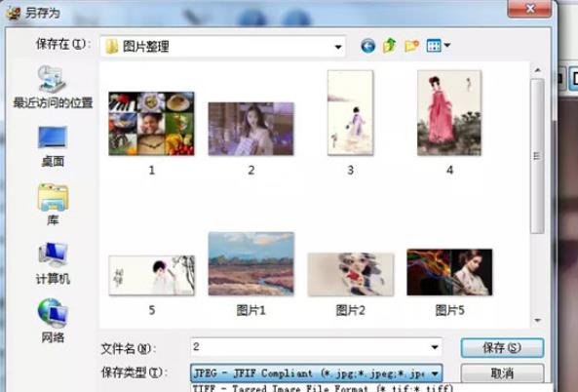Select the collage thumbnail named 1
The image size is (578, 392).
pos(151,124)
